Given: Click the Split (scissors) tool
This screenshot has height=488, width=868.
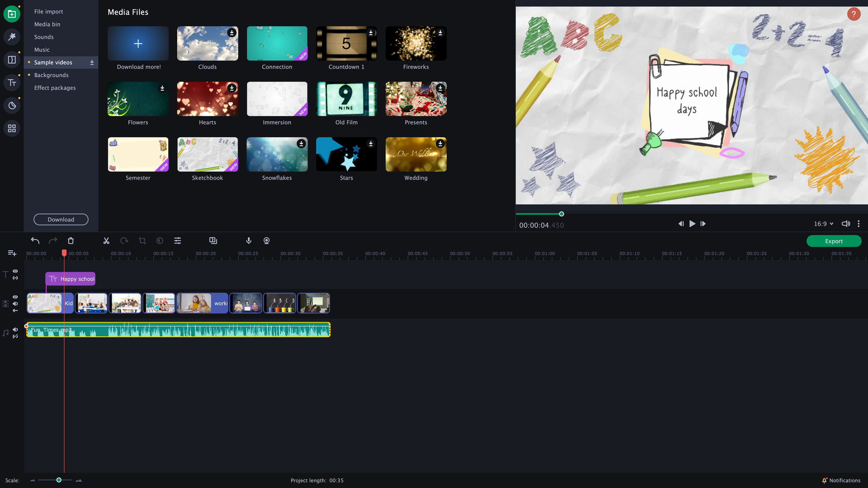Looking at the screenshot, I should pyautogui.click(x=106, y=241).
